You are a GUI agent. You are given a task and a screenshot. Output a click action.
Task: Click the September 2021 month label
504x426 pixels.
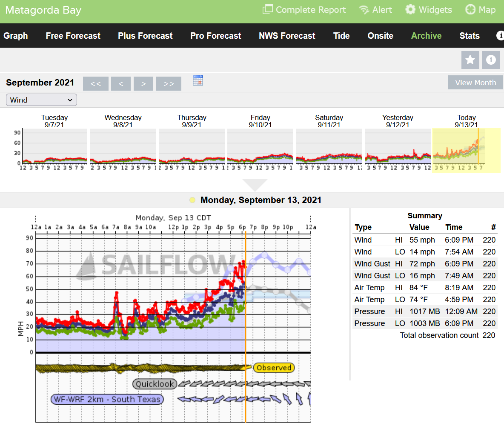(x=40, y=83)
